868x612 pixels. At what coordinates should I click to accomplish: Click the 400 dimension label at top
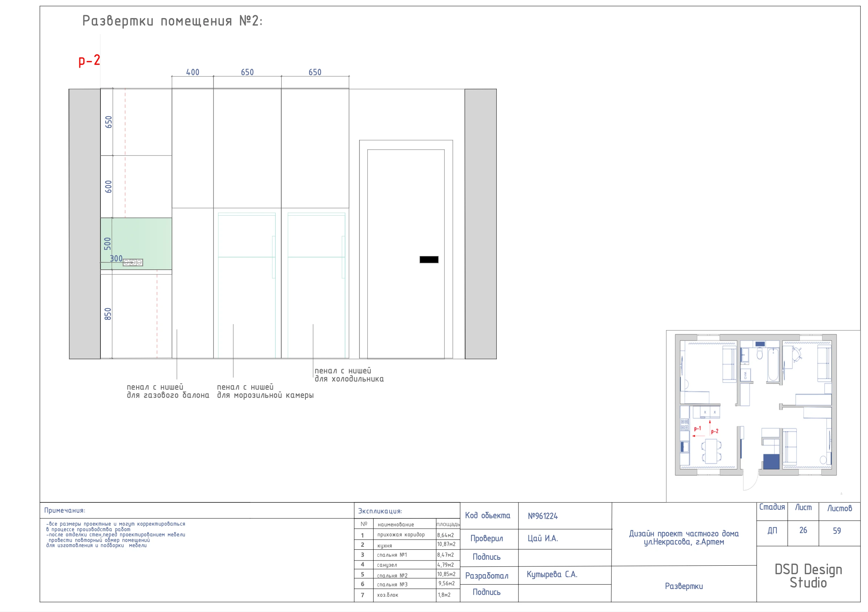pyautogui.click(x=192, y=72)
